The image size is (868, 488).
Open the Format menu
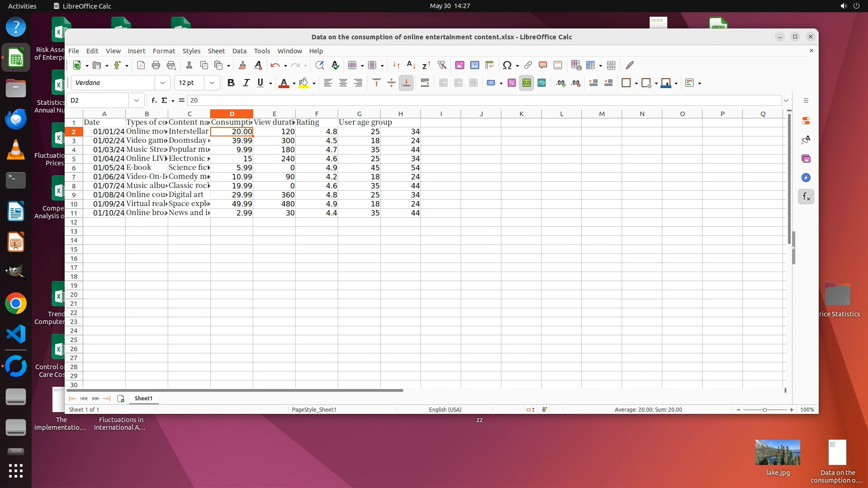pyautogui.click(x=164, y=51)
